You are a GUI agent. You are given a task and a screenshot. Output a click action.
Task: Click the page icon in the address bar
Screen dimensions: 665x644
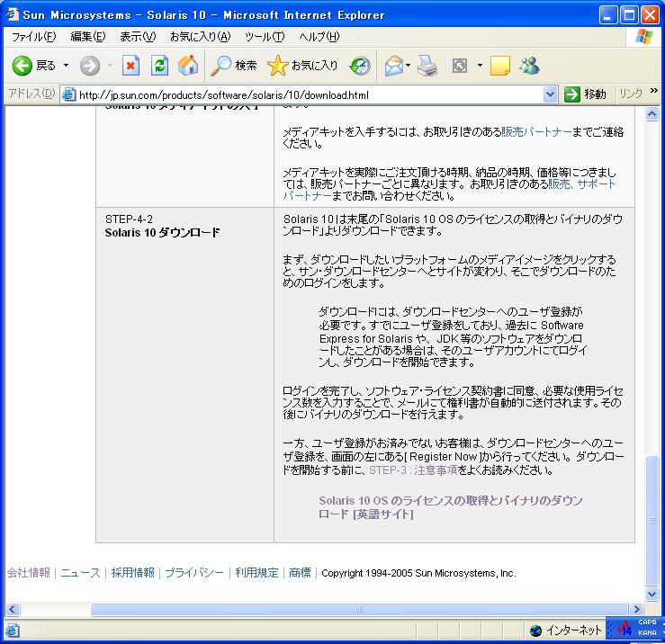pyautogui.click(x=68, y=94)
